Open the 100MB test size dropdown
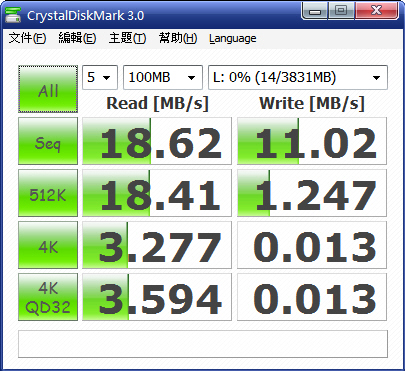This screenshot has width=405, height=371. [x=163, y=78]
